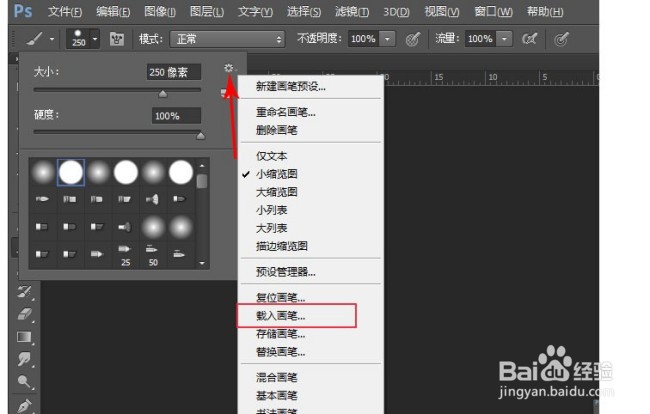This screenshot has height=414, width=650.
Task: Open the brush picker gear menu
Action: (229, 68)
